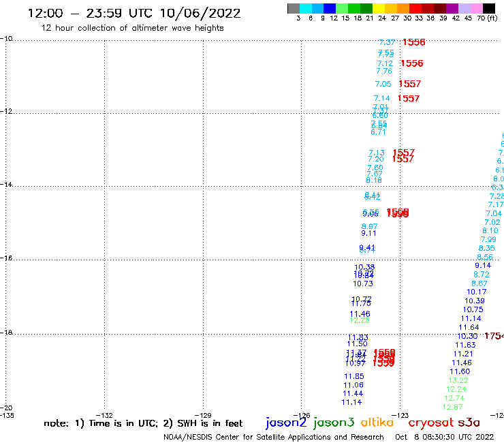Select the wave height reading 8.97
Viewport: 504px width, 443px height.
tap(369, 226)
